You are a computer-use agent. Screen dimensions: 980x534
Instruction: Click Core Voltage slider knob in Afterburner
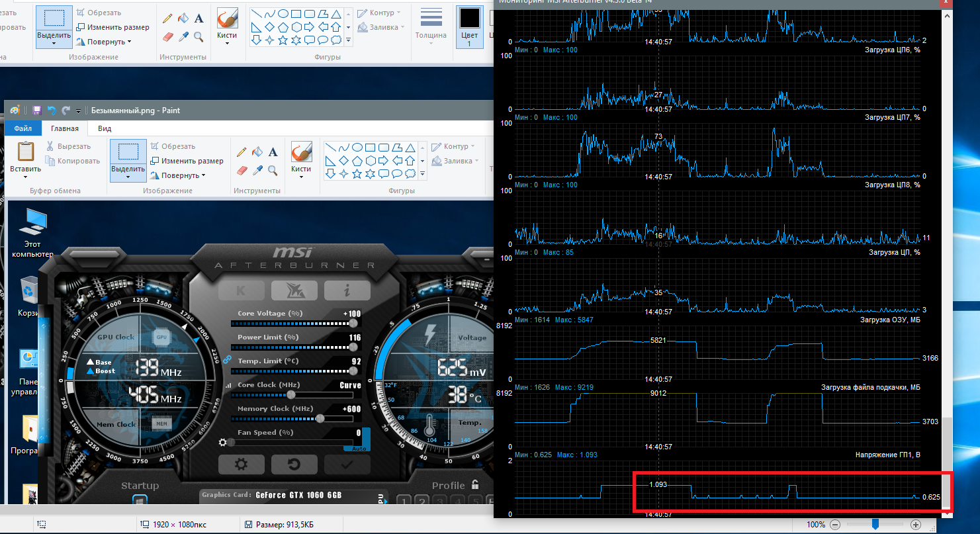(353, 324)
